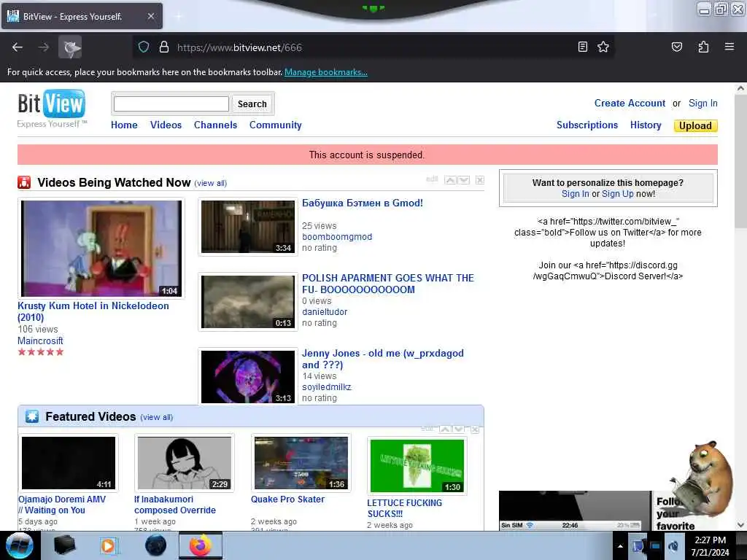Open the Krusty Kum Hotel in Nickelodeon title
The image size is (747, 560).
coord(93,311)
